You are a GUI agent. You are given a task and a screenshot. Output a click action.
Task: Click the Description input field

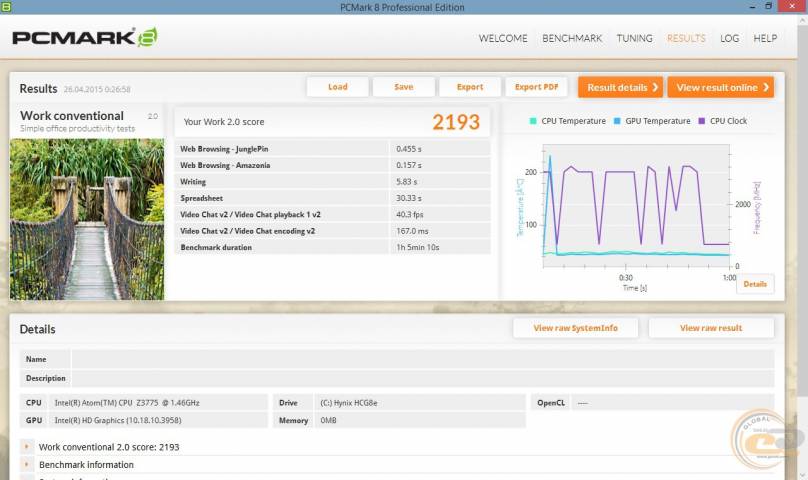click(423, 378)
